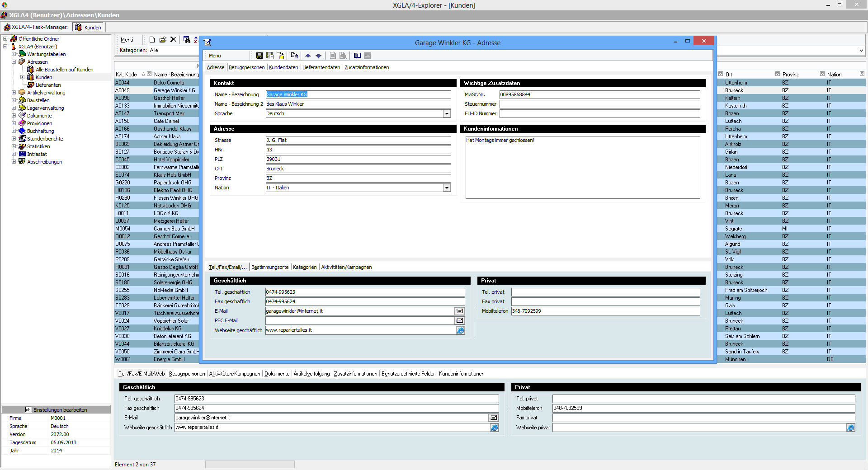This screenshot has height=470, width=868.
Task: Click the open book help icon
Action: point(357,56)
